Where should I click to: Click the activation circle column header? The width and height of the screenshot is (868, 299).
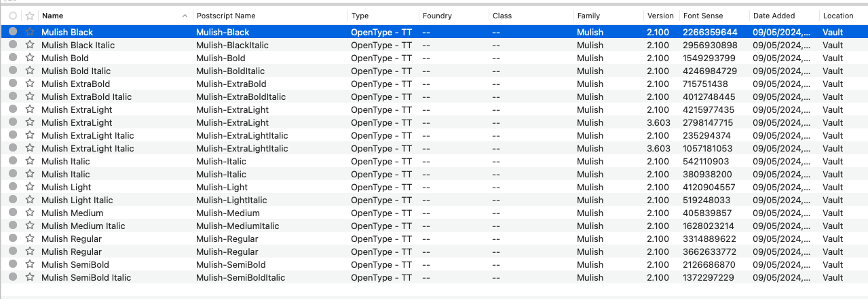(x=13, y=16)
